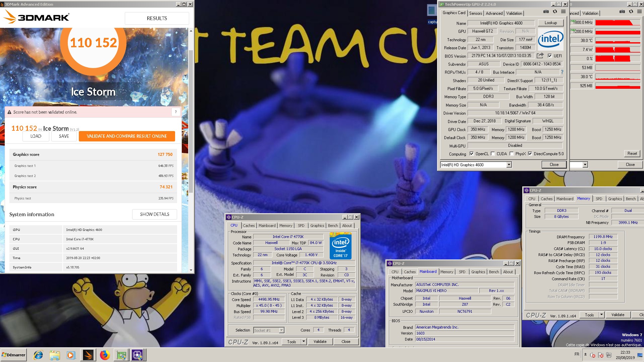The image size is (644, 362).
Task: Open the desktop capture shortcut icon
Action: point(432,14)
